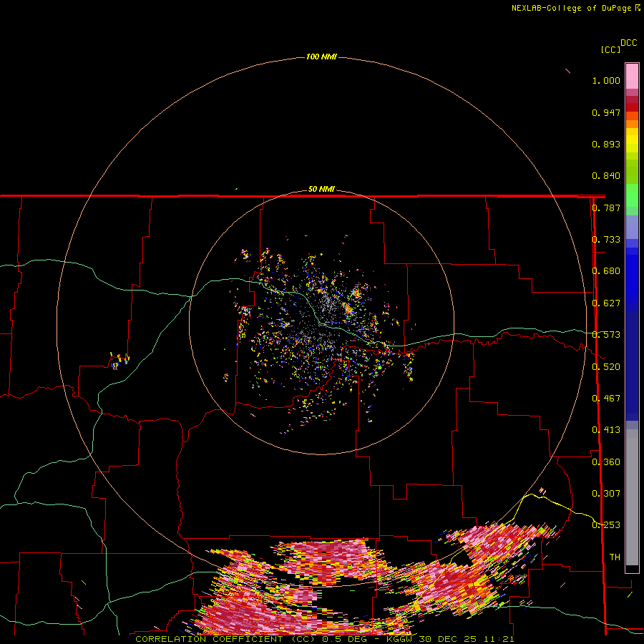Click the 0.520 scale value
The image size is (644, 644).
pyautogui.click(x=606, y=367)
